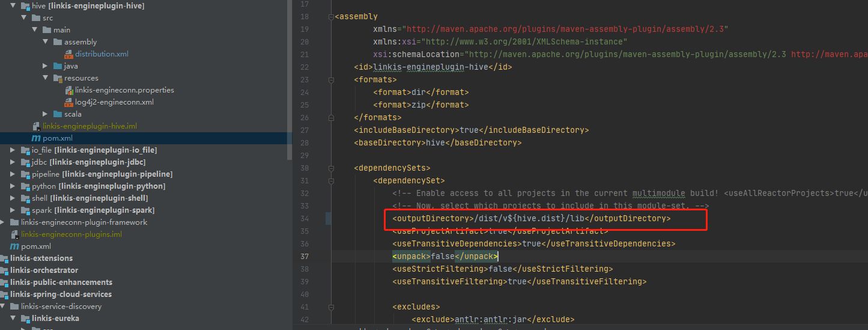Click the format dir line
The image size is (868, 330).
tap(420, 92)
